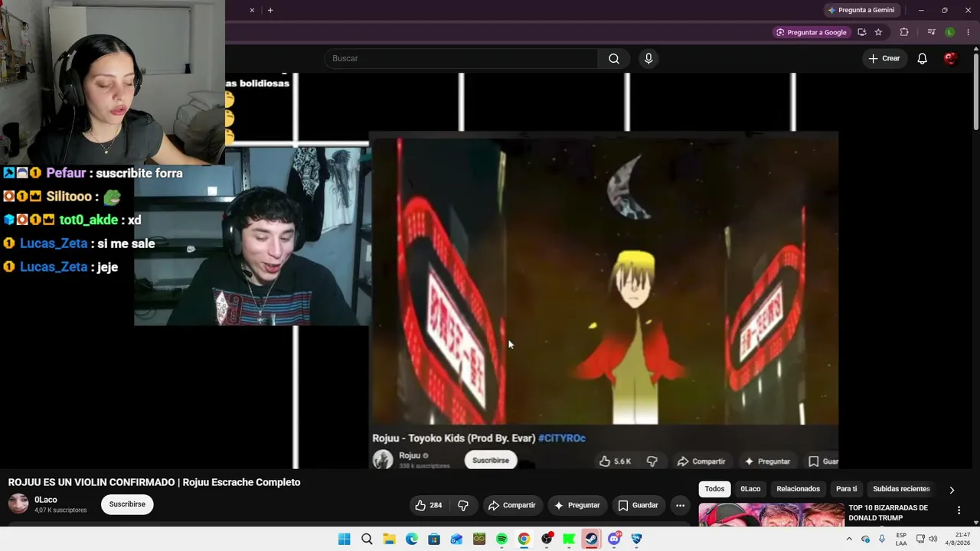The height and width of the screenshot is (551, 980).
Task: Click the network icon in system tray
Action: [x=920, y=539]
